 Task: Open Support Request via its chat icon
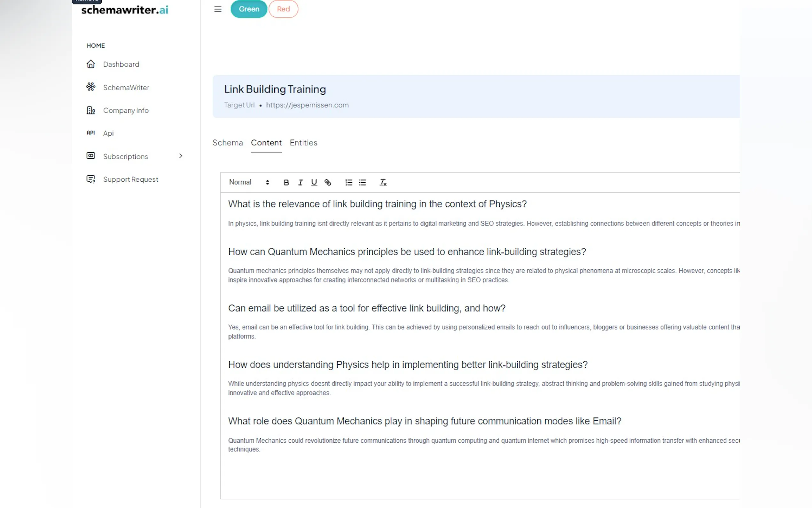[x=91, y=179]
